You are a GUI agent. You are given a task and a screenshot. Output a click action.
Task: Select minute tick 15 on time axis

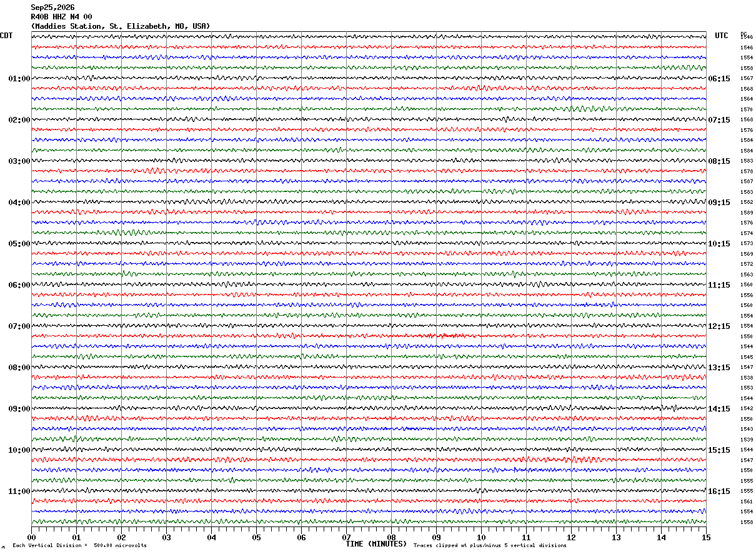[x=706, y=537]
